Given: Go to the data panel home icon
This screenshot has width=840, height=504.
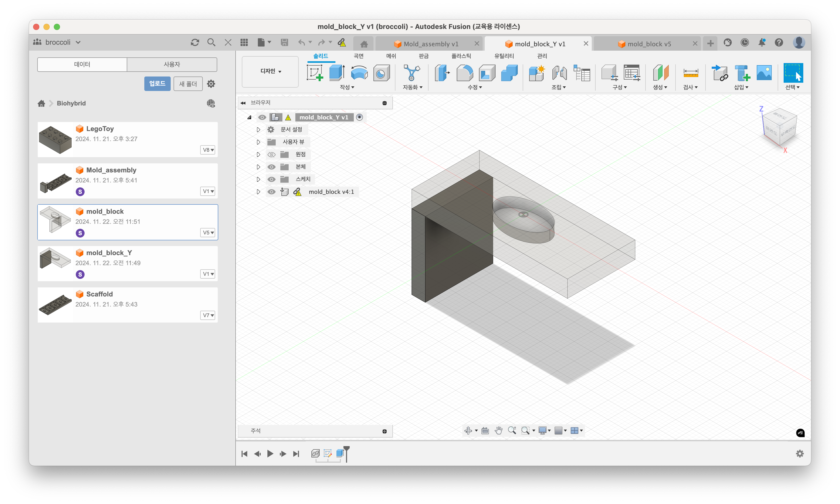Looking at the screenshot, I should point(41,103).
